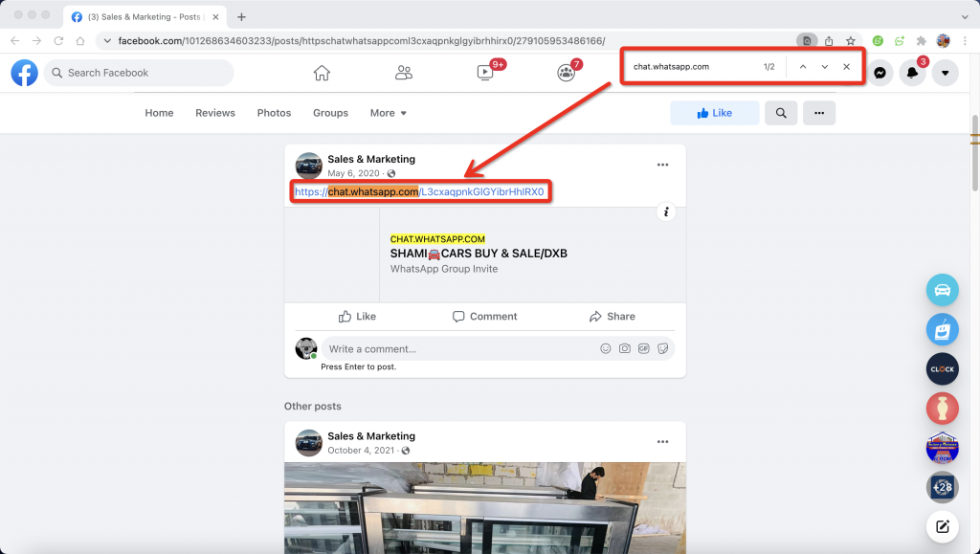Click the link preview info icon
Image resolution: width=980 pixels, height=554 pixels.
point(666,212)
